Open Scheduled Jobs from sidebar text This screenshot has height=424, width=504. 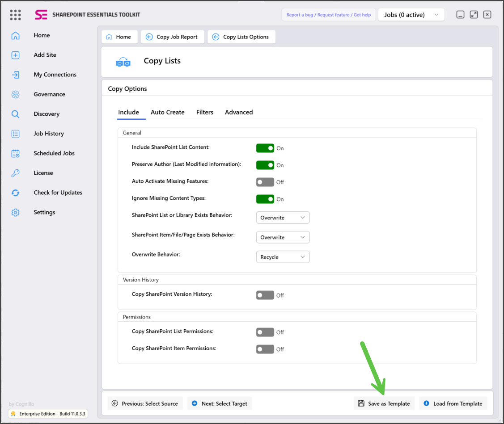54,153
